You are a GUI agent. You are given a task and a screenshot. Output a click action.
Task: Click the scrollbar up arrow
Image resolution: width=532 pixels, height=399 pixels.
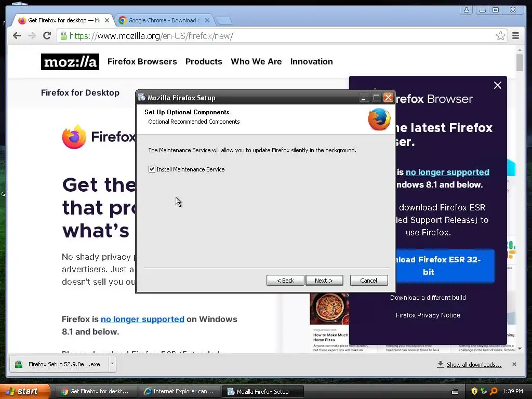tap(520, 50)
